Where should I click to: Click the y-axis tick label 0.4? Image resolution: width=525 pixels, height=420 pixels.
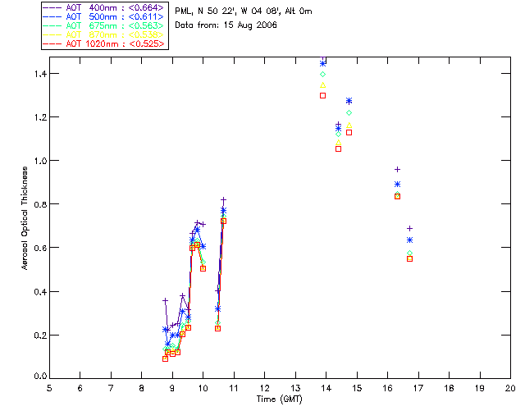click(40, 292)
